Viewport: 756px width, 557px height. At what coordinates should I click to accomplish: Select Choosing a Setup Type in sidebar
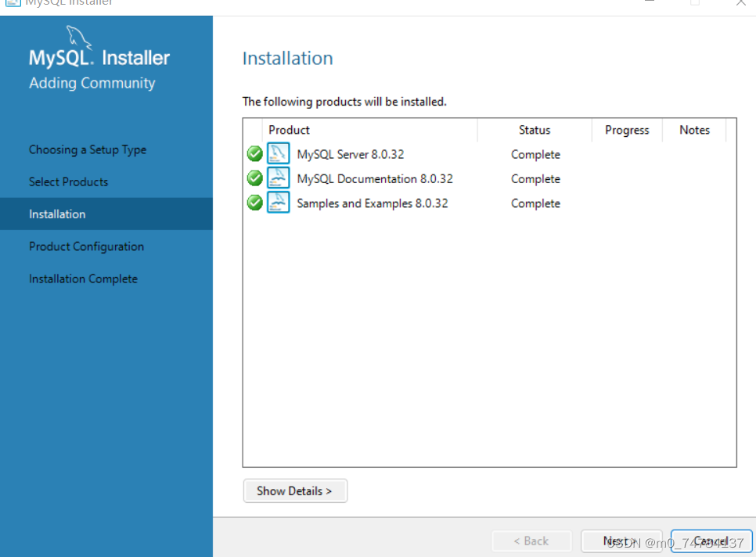[87, 149]
